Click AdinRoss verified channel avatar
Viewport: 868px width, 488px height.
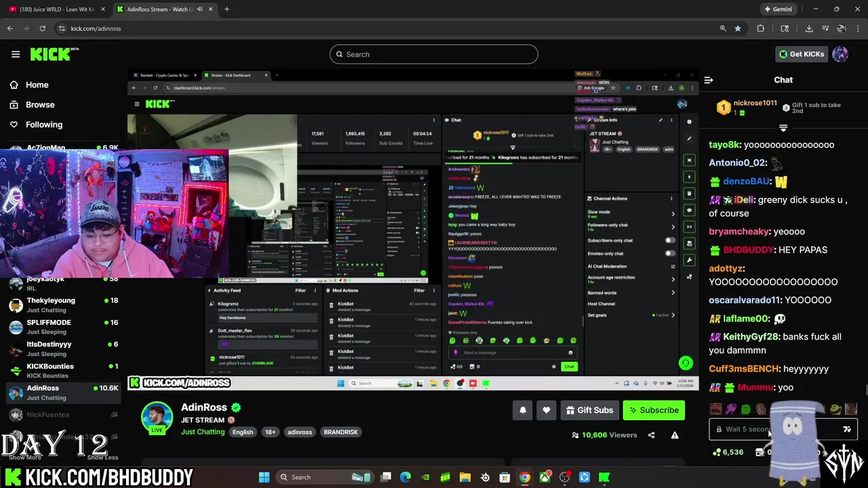pyautogui.click(x=157, y=418)
